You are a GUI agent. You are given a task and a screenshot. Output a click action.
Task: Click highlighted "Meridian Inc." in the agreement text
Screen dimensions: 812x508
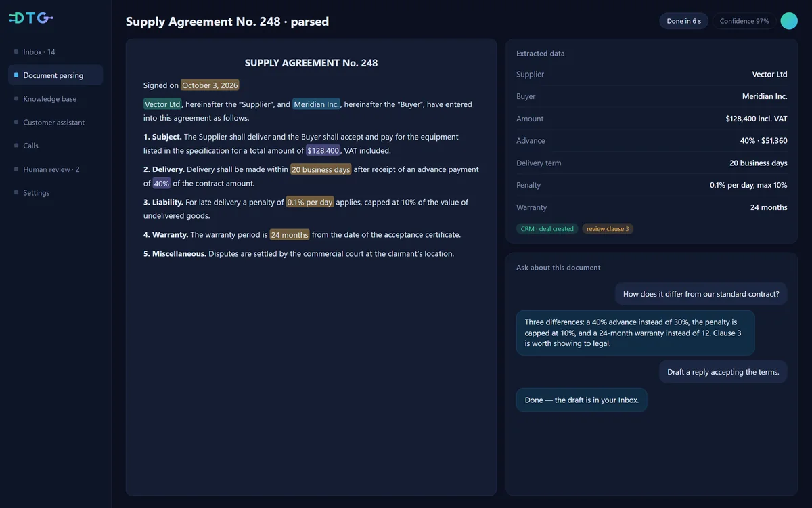[317, 104]
